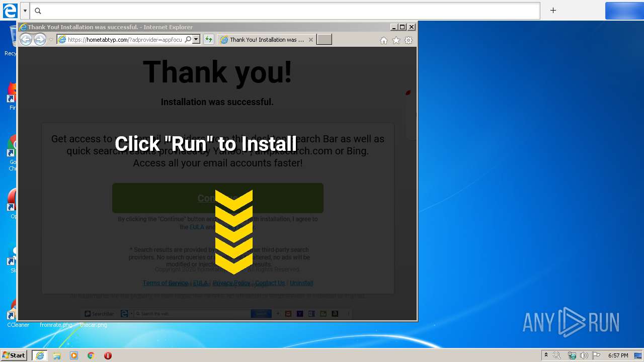This screenshot has height=362, width=644.
Task: Click the dimmed green Continue button
Action: (217, 198)
